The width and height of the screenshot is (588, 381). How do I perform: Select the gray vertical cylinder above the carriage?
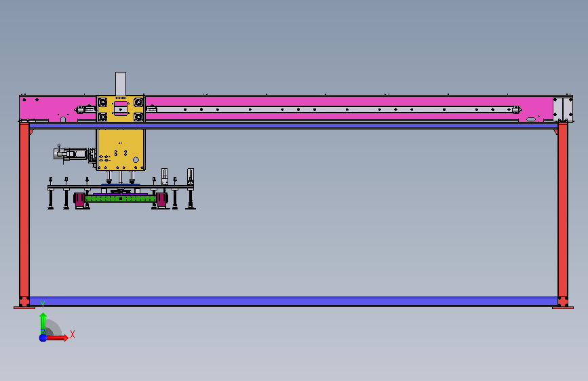click(x=120, y=84)
